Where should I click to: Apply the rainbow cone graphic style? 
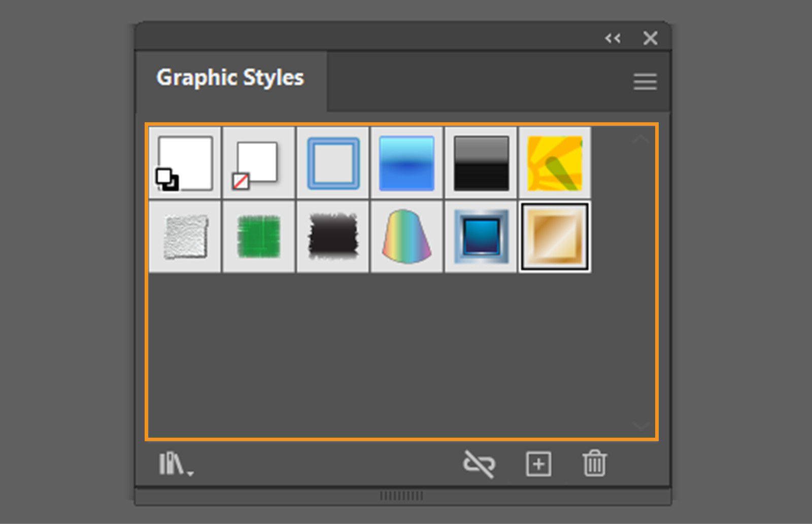[407, 236]
